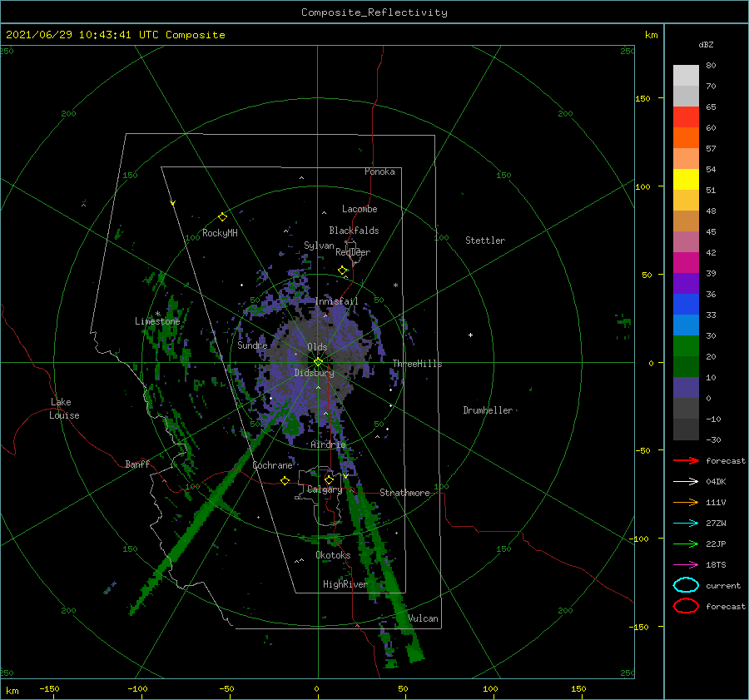This screenshot has height=700, width=749.
Task: Select the dark gray -10 dBZ swatch
Action: coord(686,429)
